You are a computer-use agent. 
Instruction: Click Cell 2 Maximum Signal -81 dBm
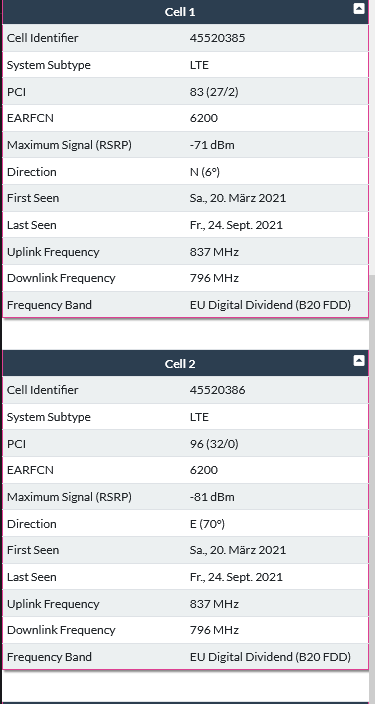pos(212,497)
